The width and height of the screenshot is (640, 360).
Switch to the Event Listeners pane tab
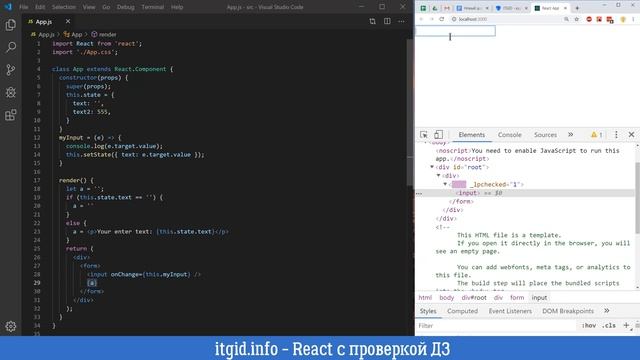(x=510, y=311)
